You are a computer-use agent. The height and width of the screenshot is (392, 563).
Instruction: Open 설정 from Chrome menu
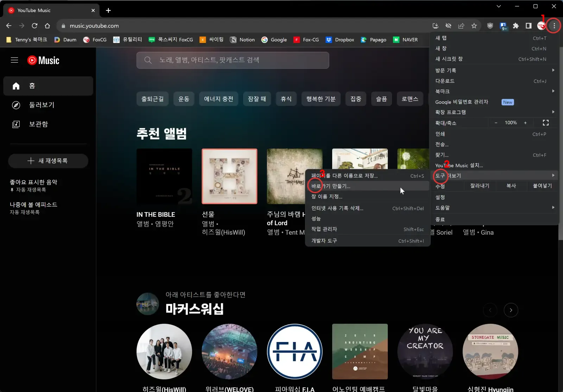click(x=494, y=197)
